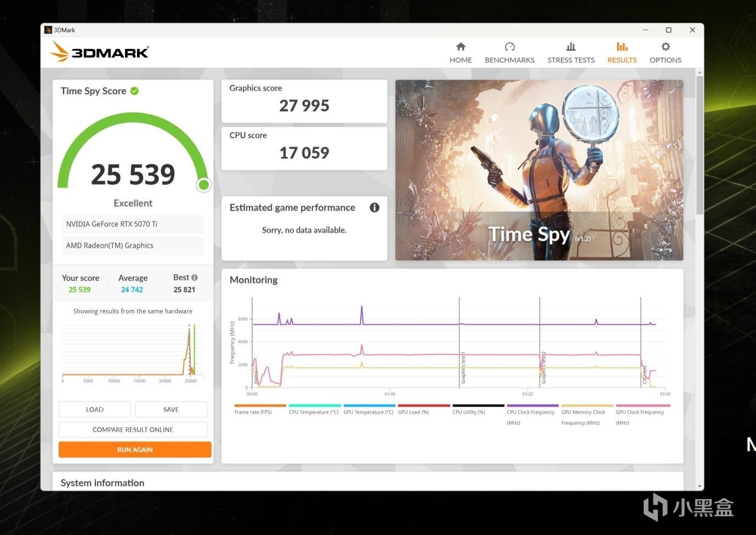
Task: Click the Time Spy Score heading
Action: tap(94, 91)
